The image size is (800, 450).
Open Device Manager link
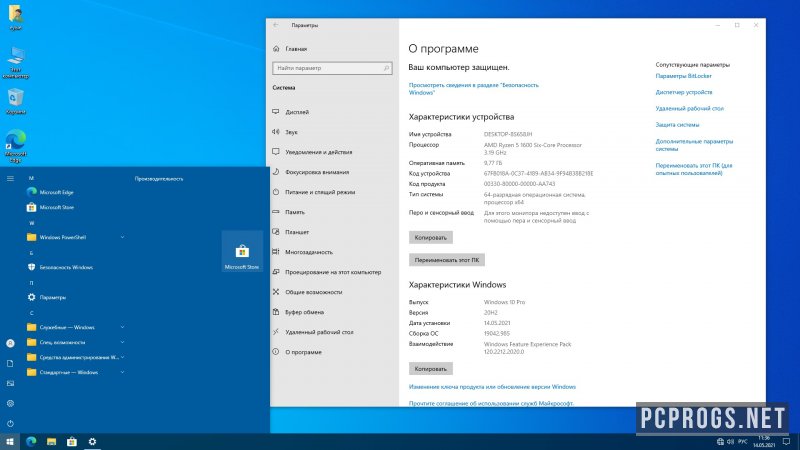(684, 92)
